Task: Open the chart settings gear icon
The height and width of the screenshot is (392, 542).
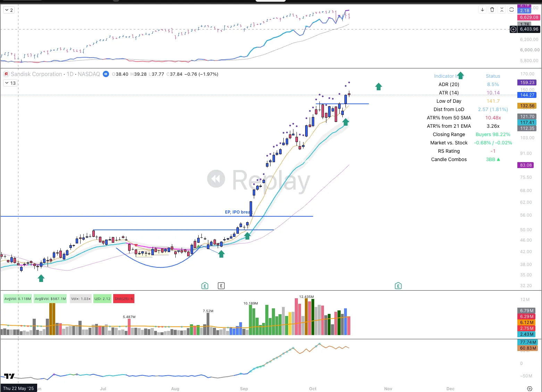Action: (x=530, y=389)
